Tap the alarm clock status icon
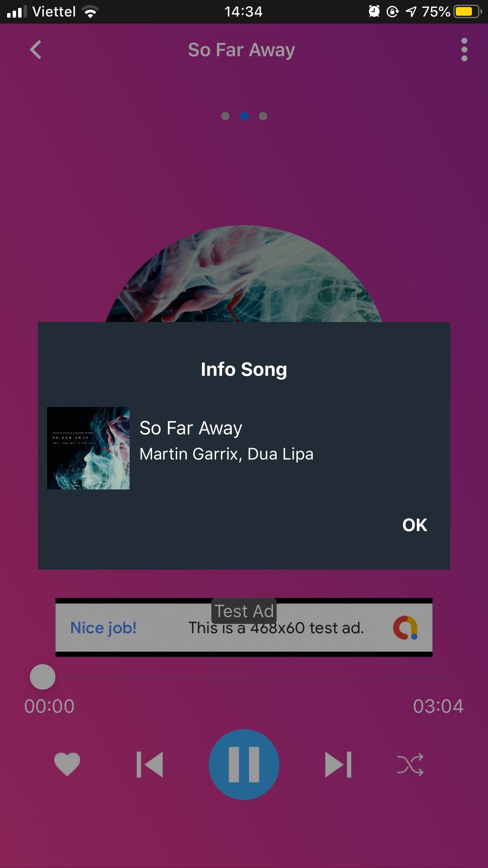488x868 pixels. [374, 11]
